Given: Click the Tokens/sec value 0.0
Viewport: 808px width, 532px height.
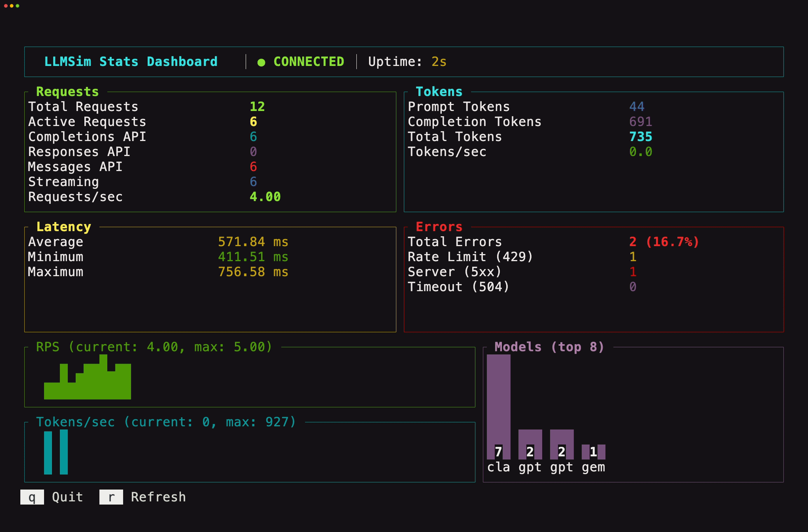Looking at the screenshot, I should [x=641, y=151].
